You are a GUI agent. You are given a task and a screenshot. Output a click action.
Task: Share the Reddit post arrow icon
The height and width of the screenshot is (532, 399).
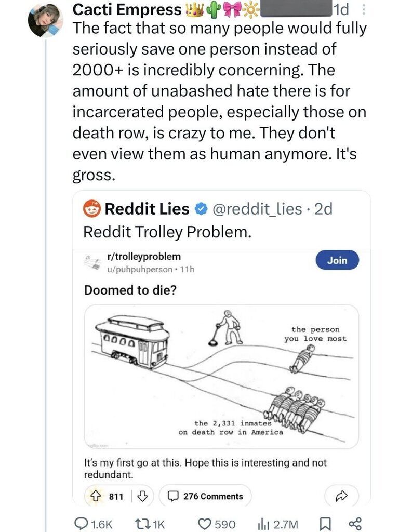341,496
